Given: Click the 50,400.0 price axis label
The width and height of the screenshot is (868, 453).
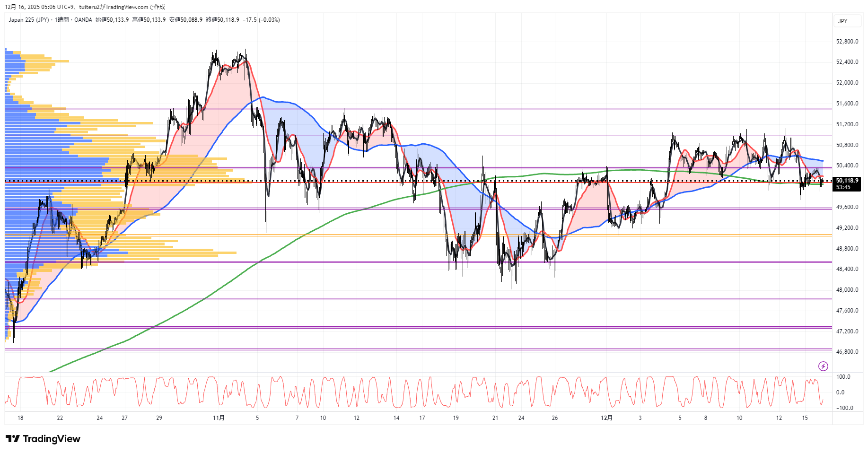Looking at the screenshot, I should click(x=847, y=166).
